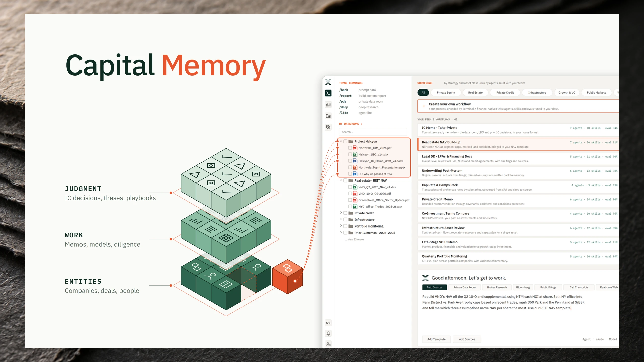Image resolution: width=644 pixels, height=362 pixels.
Task: Click the Word icon of Halcyon_IC_Memo_draft_v3.docx
Action: tap(355, 161)
